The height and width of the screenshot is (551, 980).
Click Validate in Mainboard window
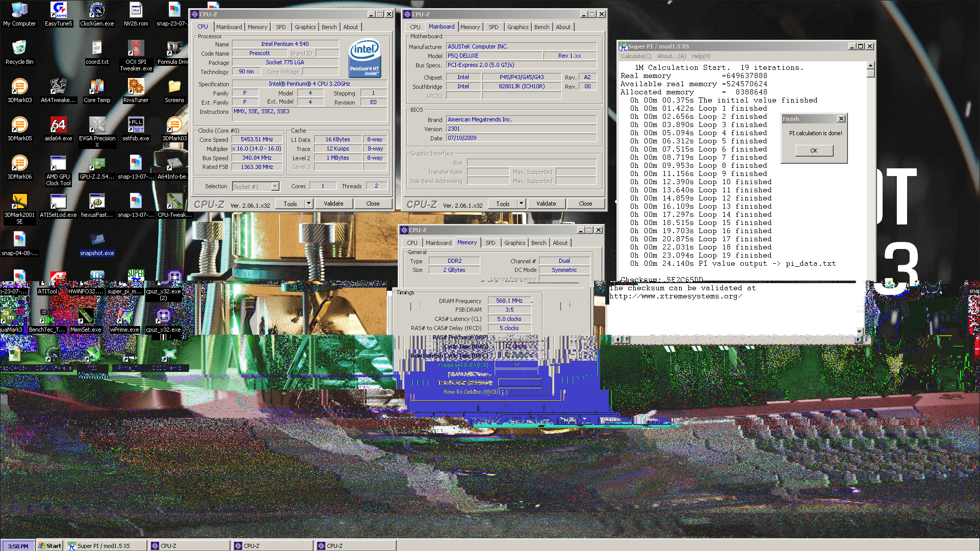(x=546, y=204)
